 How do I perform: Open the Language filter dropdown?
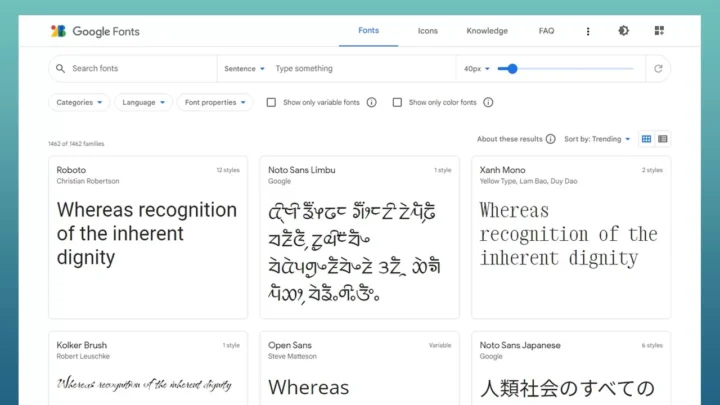(143, 102)
